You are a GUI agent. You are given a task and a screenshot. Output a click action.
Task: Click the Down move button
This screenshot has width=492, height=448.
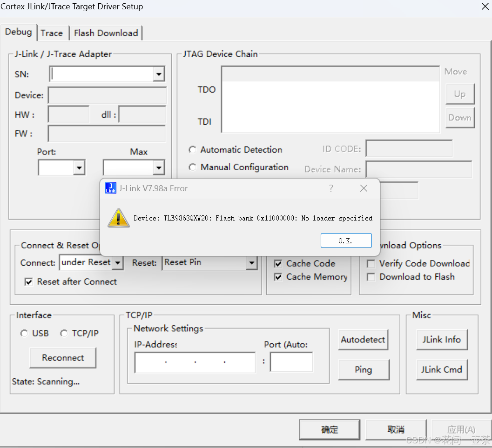tap(460, 118)
